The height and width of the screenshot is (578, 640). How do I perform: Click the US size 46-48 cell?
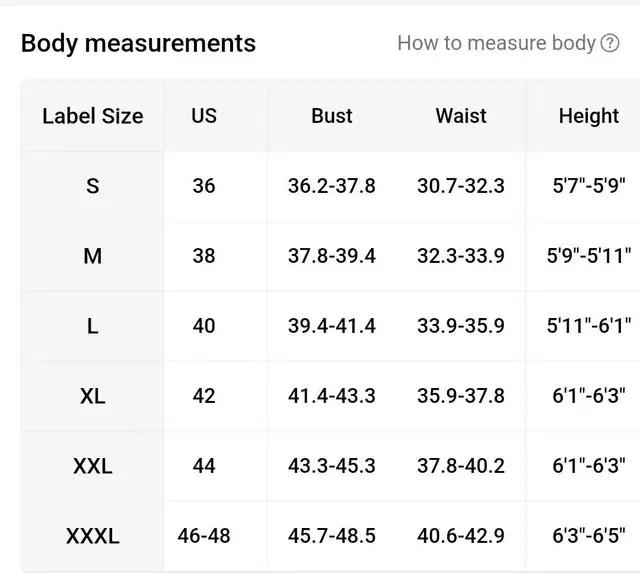(x=204, y=536)
